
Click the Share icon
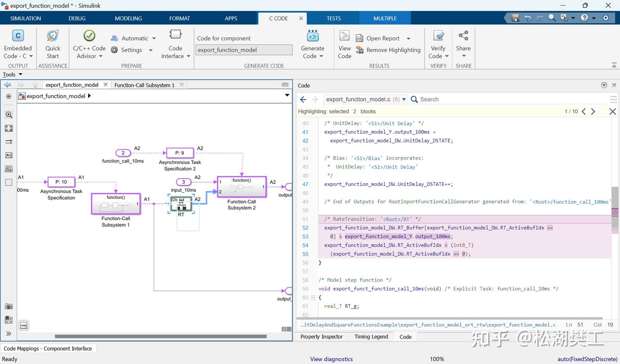(x=463, y=36)
